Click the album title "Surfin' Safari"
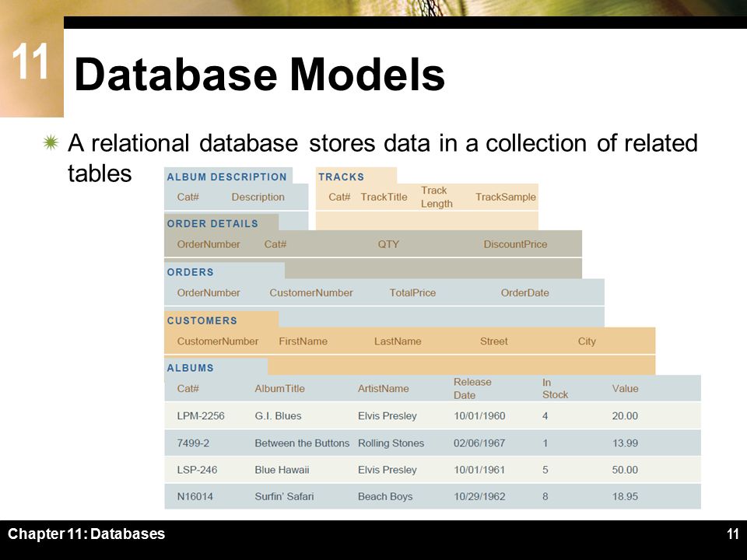The image size is (747, 560). 285,496
